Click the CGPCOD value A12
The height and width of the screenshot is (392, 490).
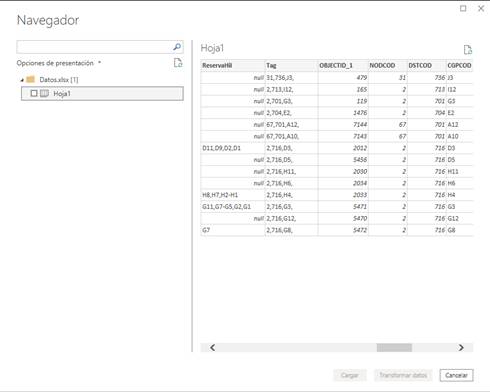click(453, 125)
